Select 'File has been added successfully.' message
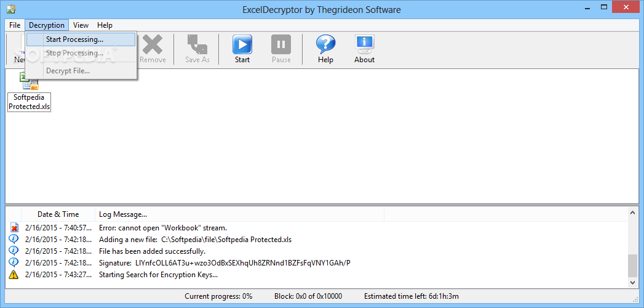 pos(152,251)
